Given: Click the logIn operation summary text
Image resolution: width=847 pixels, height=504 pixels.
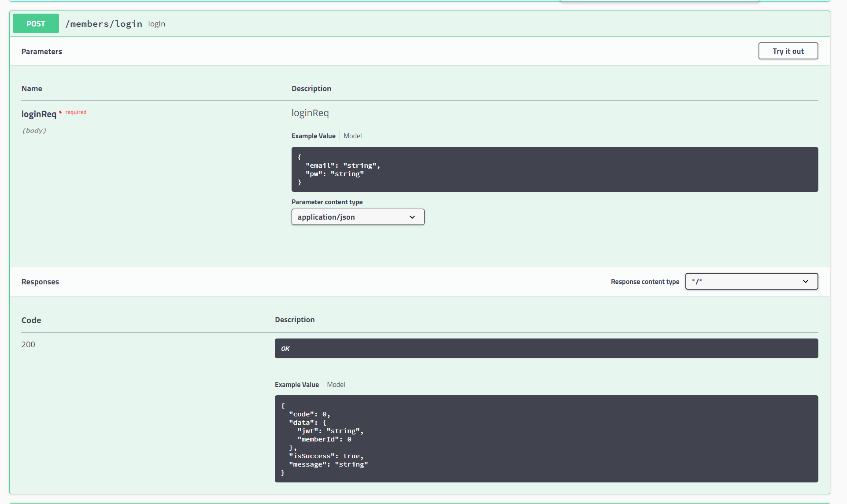Looking at the screenshot, I should [156, 24].
